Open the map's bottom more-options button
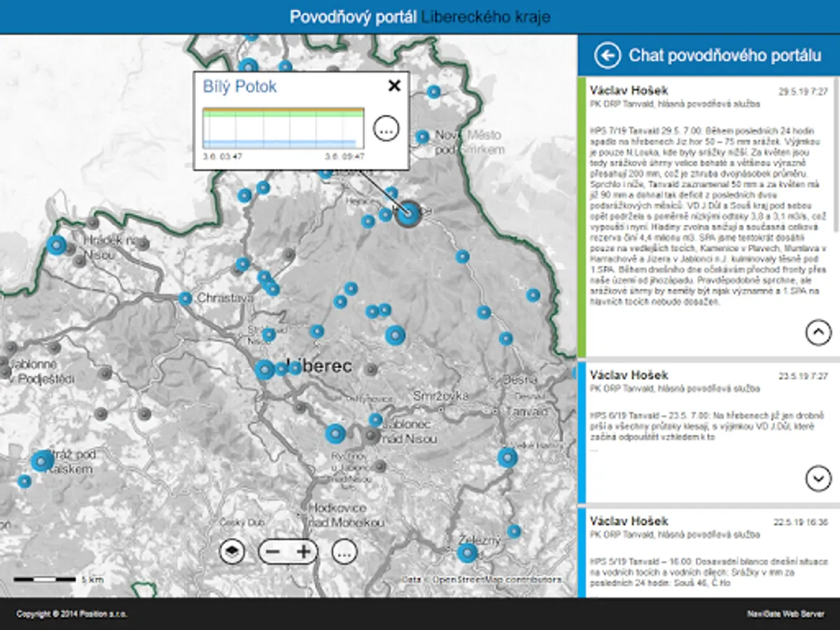840x630 pixels. click(x=344, y=552)
